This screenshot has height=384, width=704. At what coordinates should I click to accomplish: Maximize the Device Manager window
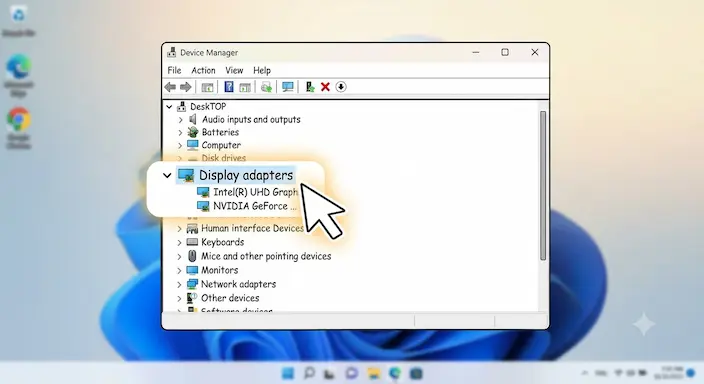pyautogui.click(x=505, y=52)
